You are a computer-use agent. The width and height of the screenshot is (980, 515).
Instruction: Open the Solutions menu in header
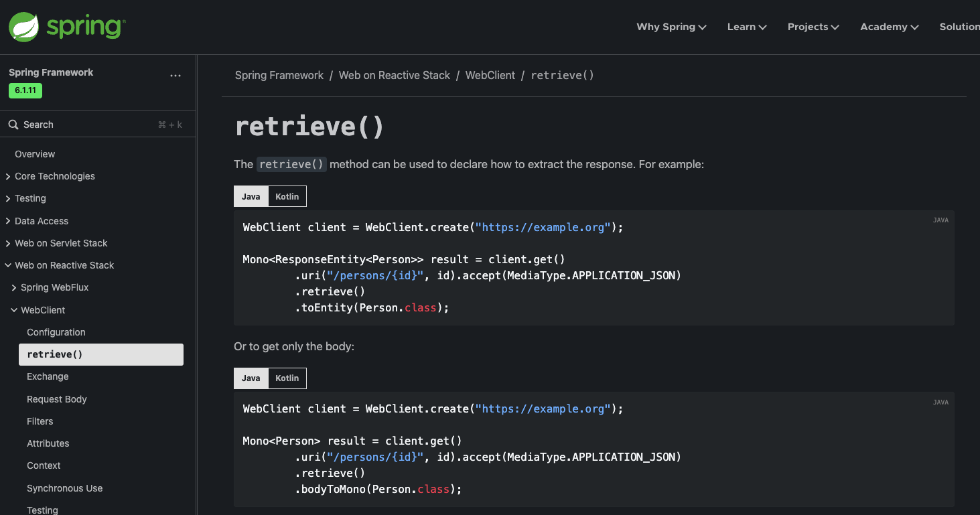click(x=959, y=27)
